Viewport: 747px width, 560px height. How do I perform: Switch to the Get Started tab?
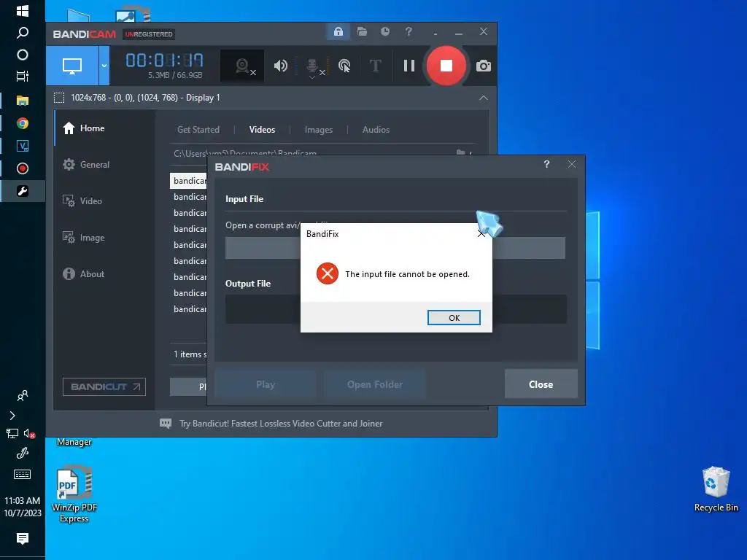coord(198,130)
